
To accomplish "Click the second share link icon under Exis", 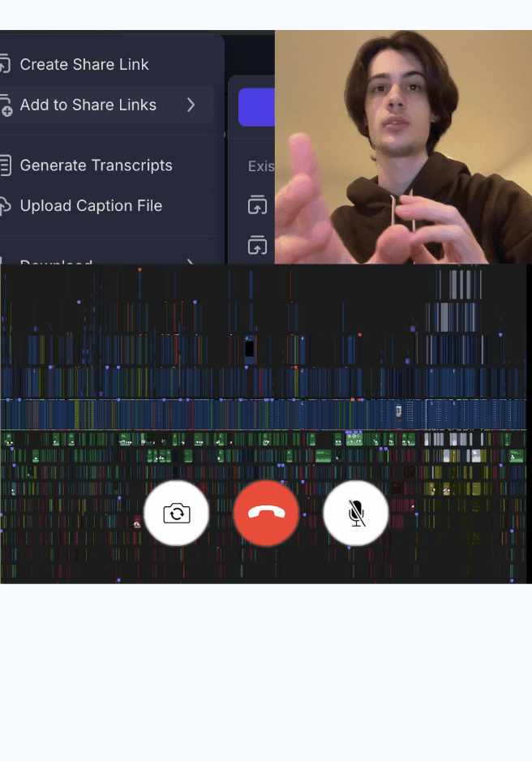I will click(257, 245).
